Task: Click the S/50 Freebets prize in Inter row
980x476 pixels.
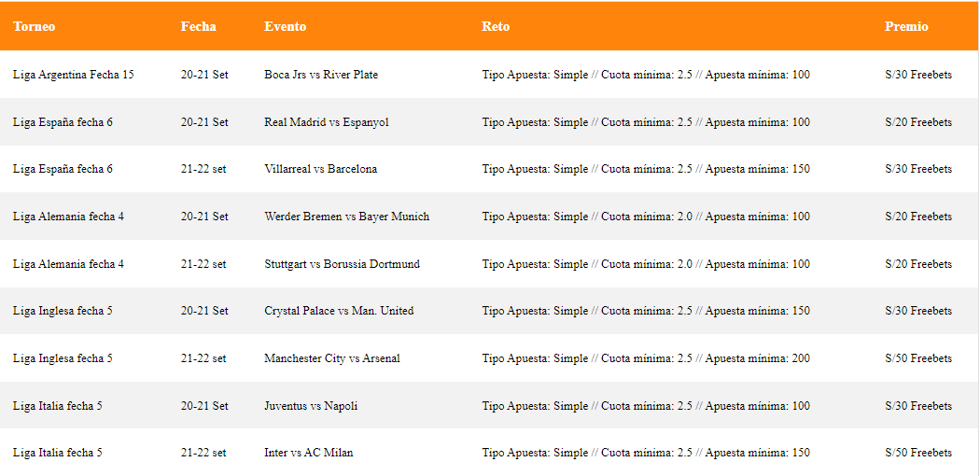Action: tap(918, 453)
